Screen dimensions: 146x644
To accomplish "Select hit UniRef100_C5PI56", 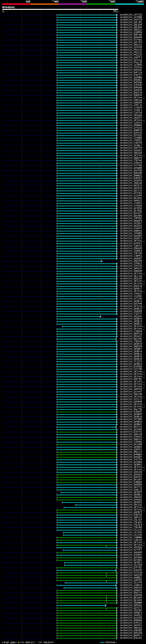I will click(131, 254).
